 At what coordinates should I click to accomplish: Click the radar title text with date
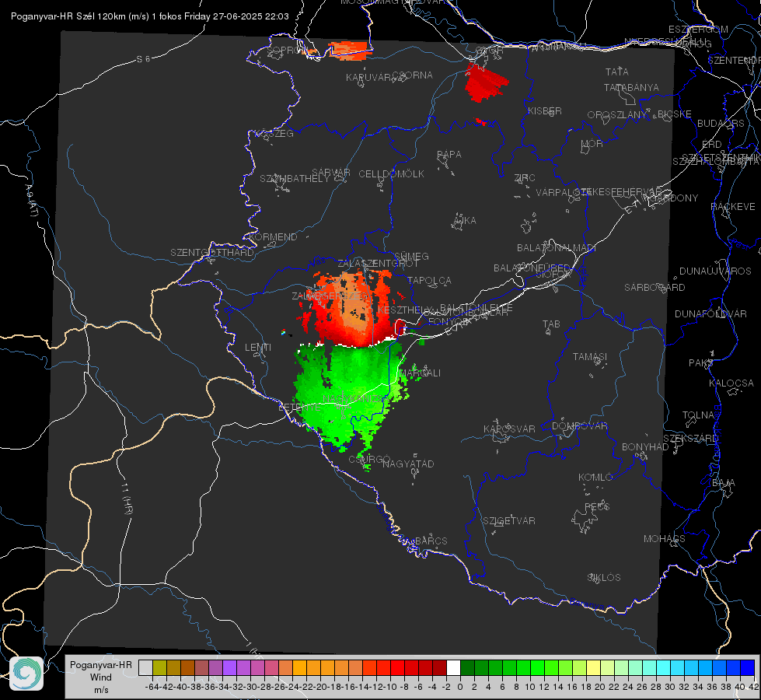pyautogui.click(x=149, y=16)
